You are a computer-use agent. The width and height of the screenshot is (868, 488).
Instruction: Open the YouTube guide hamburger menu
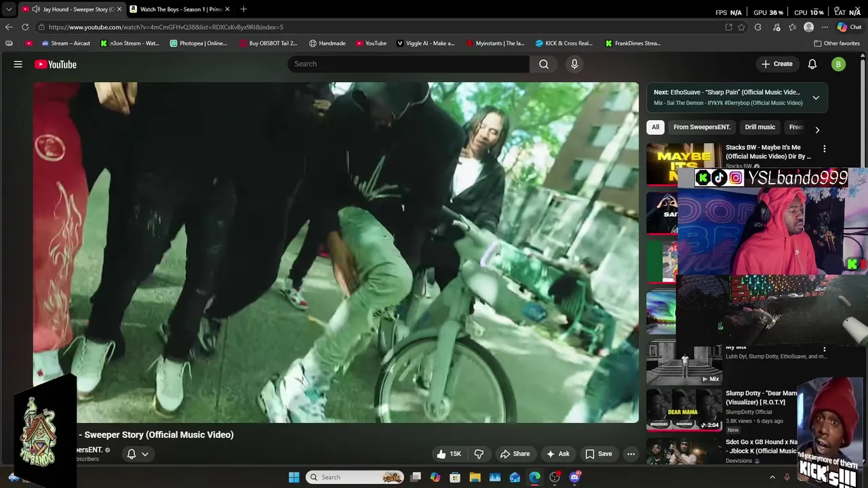[18, 64]
